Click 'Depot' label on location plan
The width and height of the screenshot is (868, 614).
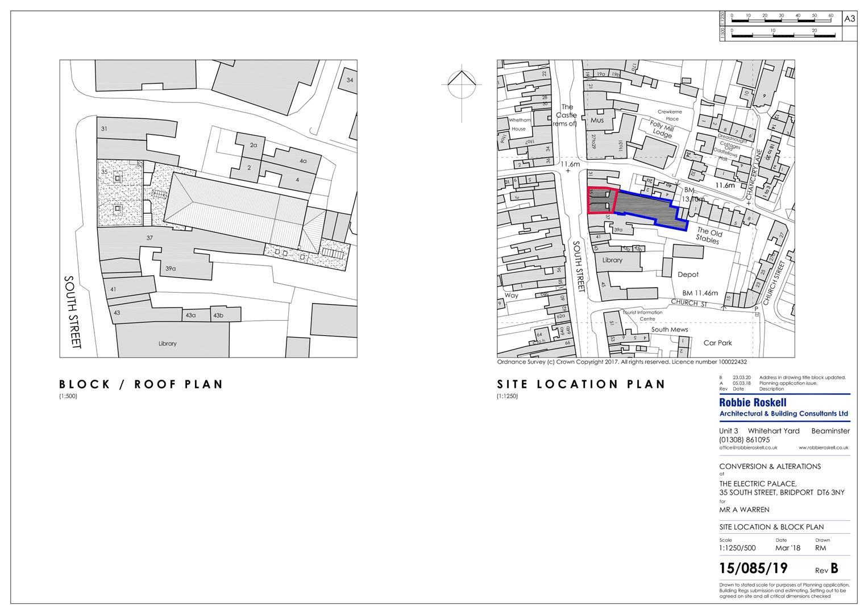(688, 275)
